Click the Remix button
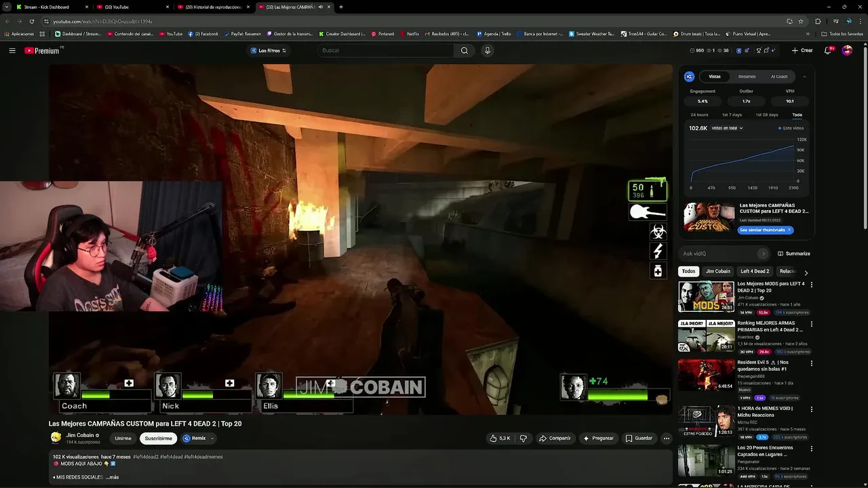The width and height of the screenshot is (868, 488). click(x=195, y=439)
